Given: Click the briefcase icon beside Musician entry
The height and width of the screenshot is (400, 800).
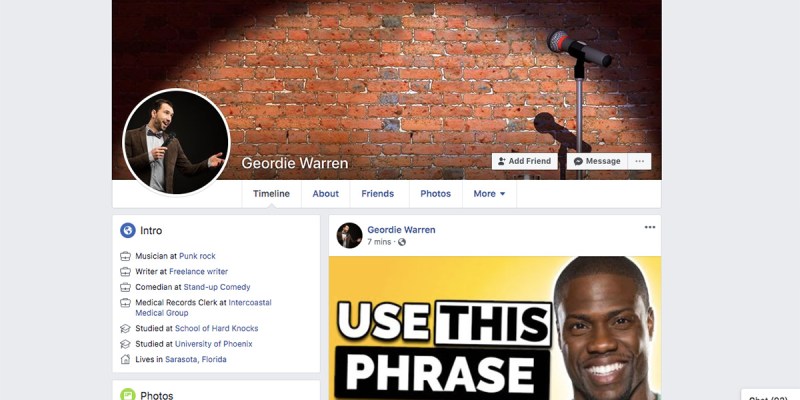Looking at the screenshot, I should (125, 256).
